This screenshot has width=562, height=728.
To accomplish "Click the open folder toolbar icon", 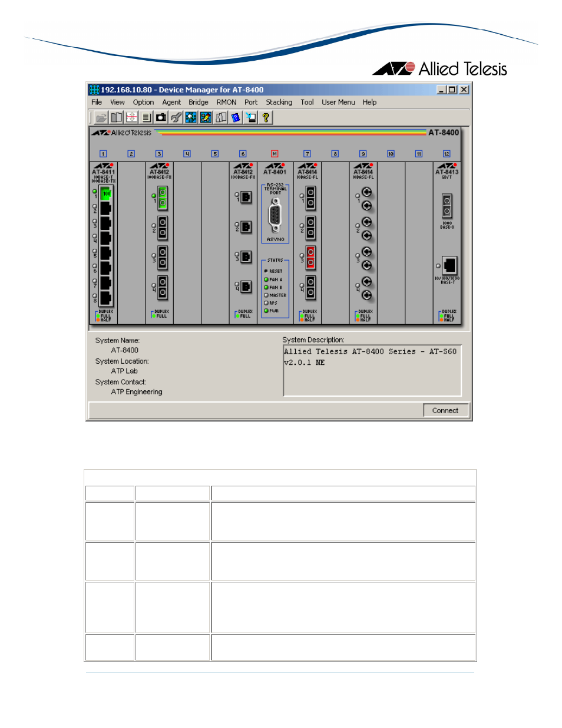I will pos(101,117).
